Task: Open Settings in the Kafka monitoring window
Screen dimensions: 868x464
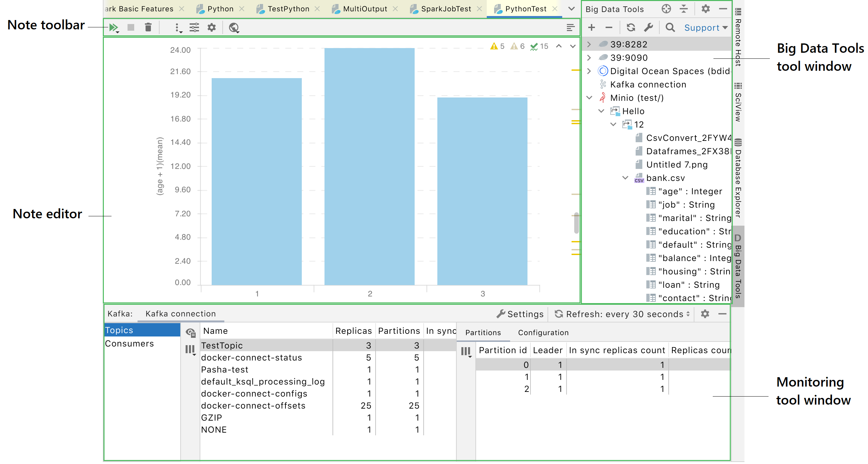Action: [520, 314]
